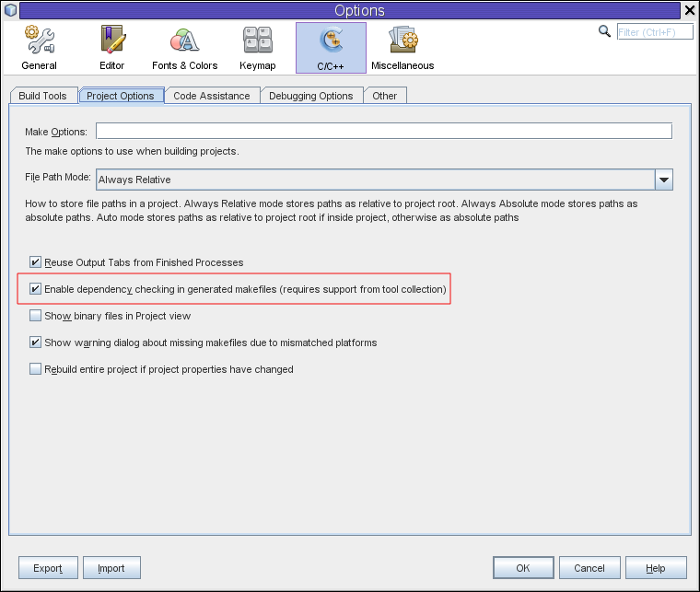Focus the Make Options text field
The height and width of the screenshot is (592, 700).
coord(383,132)
